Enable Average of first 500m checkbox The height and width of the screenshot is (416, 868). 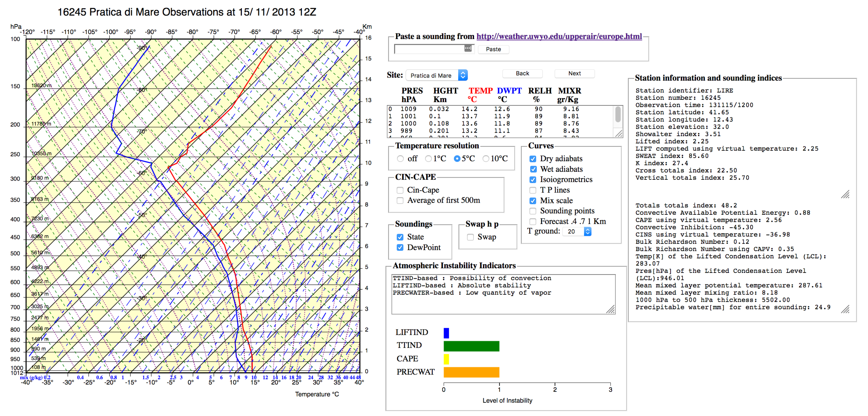pos(400,201)
